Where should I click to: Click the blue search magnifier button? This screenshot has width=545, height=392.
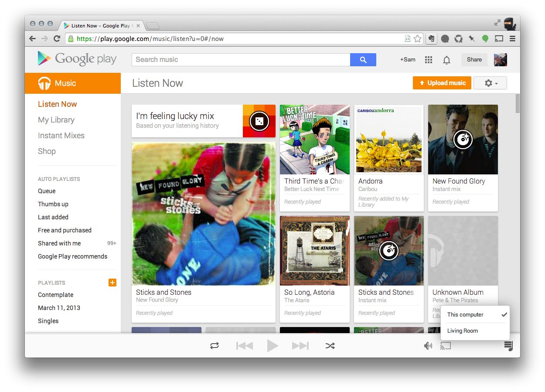click(x=363, y=60)
